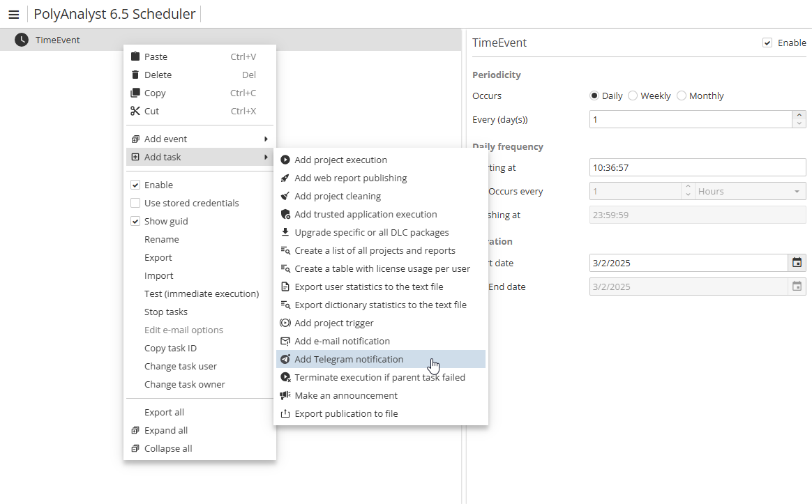Check Use stored credentials option
812x504 pixels.
[135, 204]
